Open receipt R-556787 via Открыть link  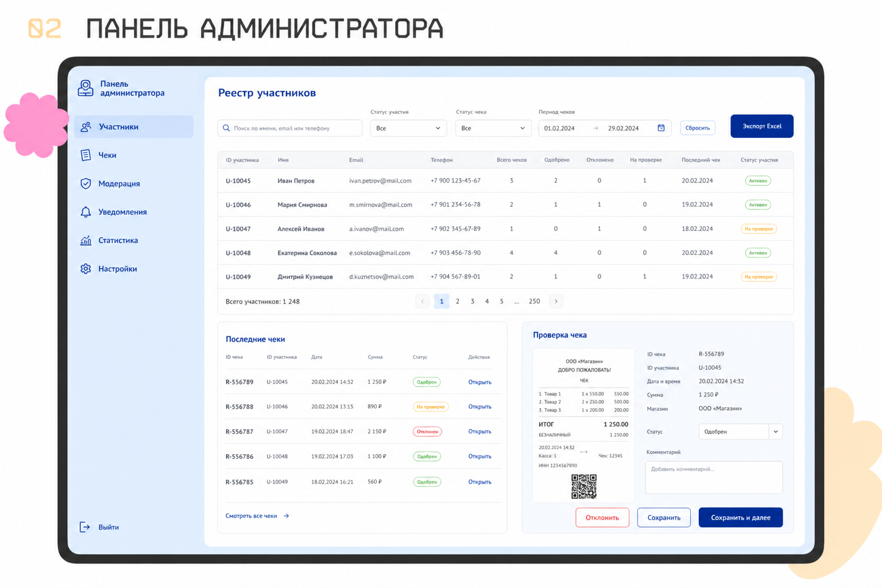click(479, 431)
